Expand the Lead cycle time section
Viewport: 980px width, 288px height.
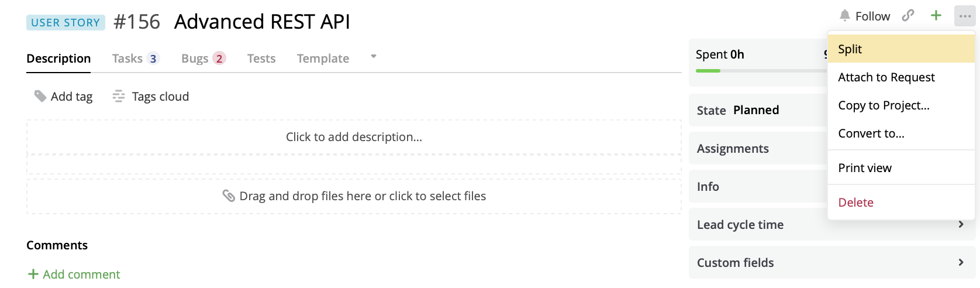click(x=961, y=224)
